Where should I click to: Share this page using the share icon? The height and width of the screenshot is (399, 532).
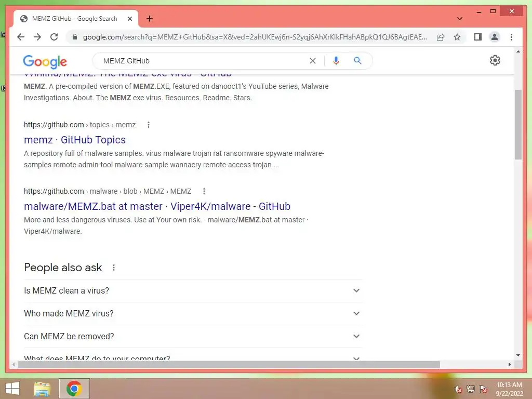click(x=441, y=37)
